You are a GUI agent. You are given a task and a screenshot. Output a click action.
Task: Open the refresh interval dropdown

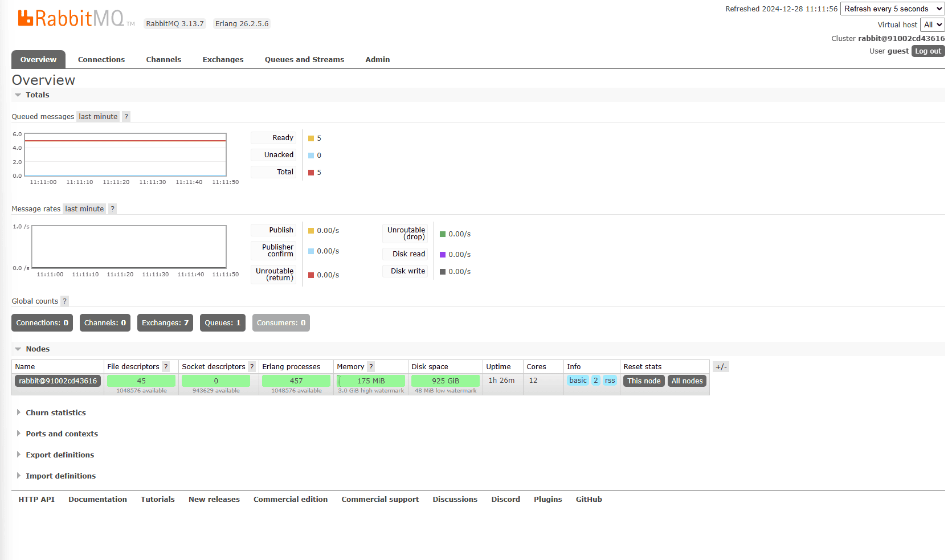[x=893, y=9]
